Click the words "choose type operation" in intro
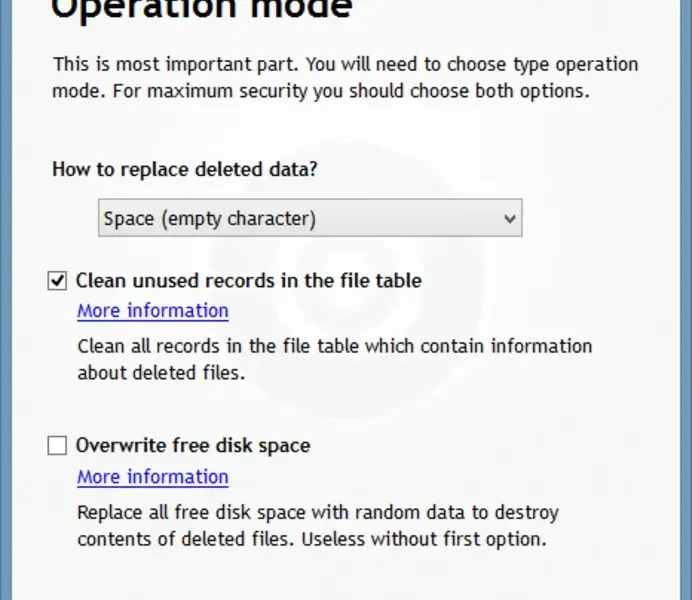 click(538, 65)
